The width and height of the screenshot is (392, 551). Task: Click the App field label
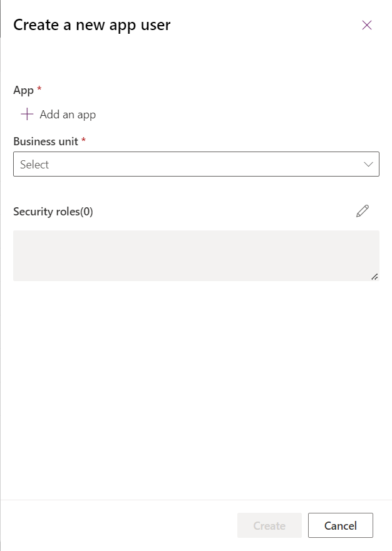pos(23,90)
